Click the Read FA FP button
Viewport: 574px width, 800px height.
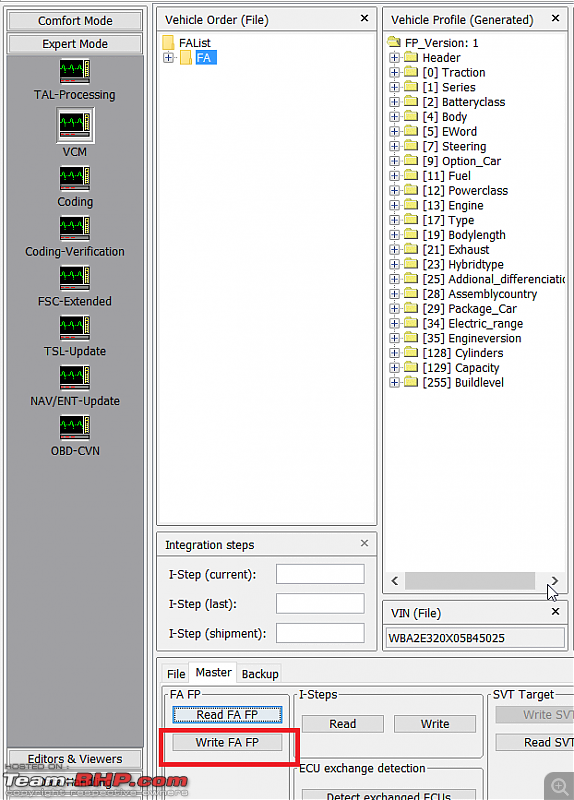click(x=227, y=715)
